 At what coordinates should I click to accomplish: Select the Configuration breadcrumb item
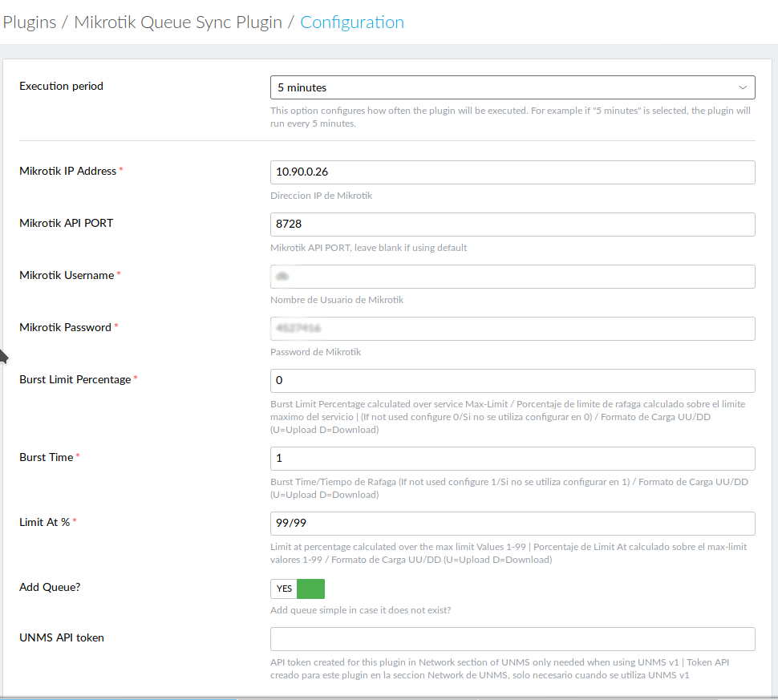click(x=352, y=22)
